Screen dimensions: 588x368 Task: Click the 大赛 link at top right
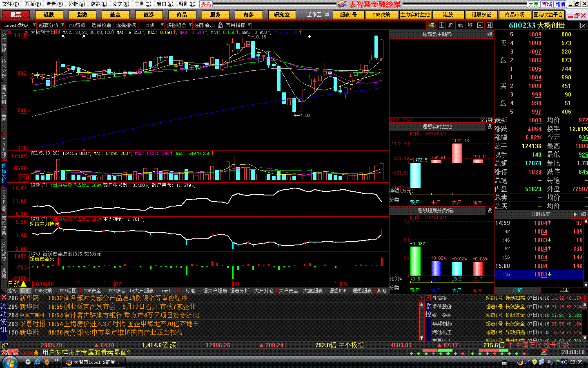tap(533, 4)
